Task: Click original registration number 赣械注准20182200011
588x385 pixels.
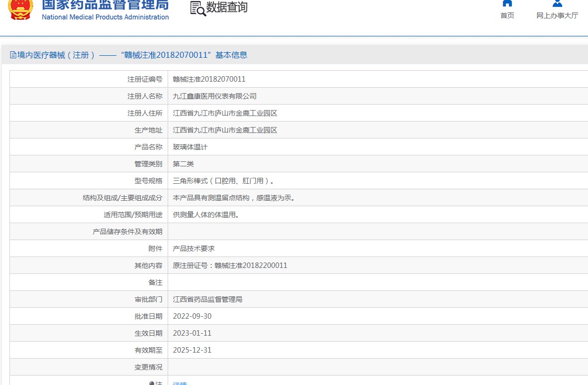Action: (x=251, y=265)
